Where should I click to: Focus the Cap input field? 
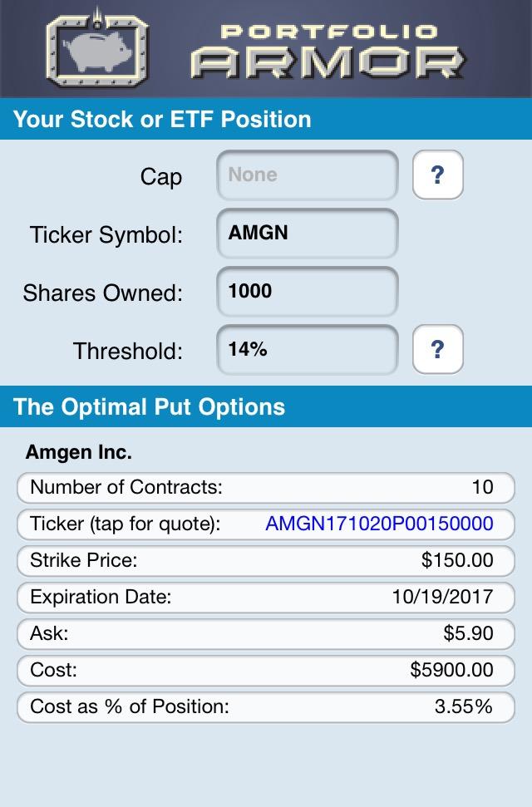click(308, 175)
